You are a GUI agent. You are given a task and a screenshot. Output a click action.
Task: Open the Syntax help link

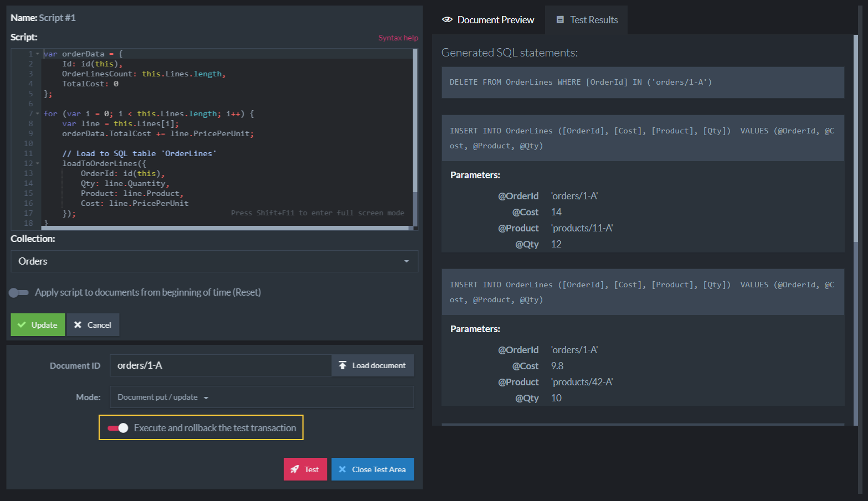coord(398,38)
